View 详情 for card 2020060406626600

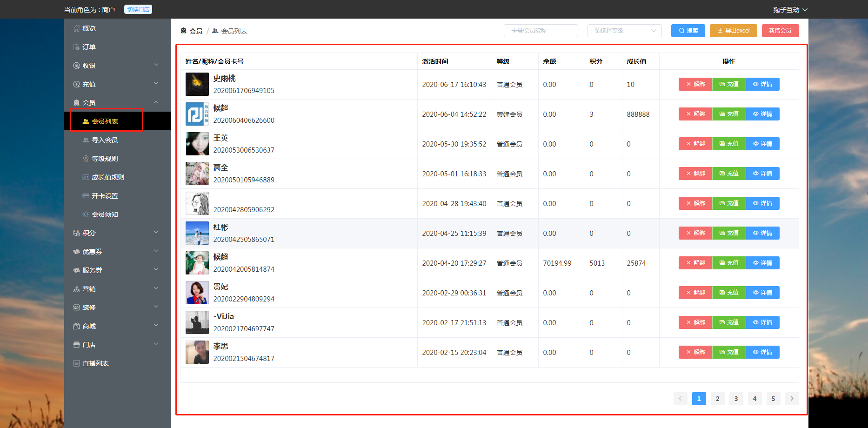763,114
